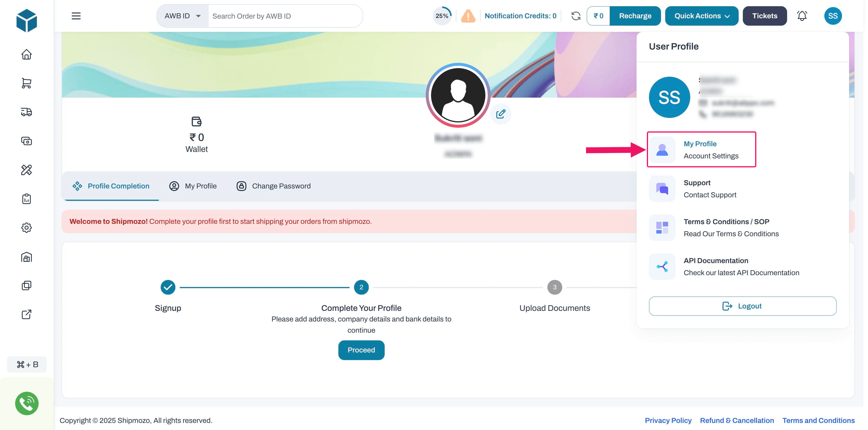Click the Search Order by AWB ID field
Screen dimensions: 868x430
pyautogui.click(x=285, y=16)
